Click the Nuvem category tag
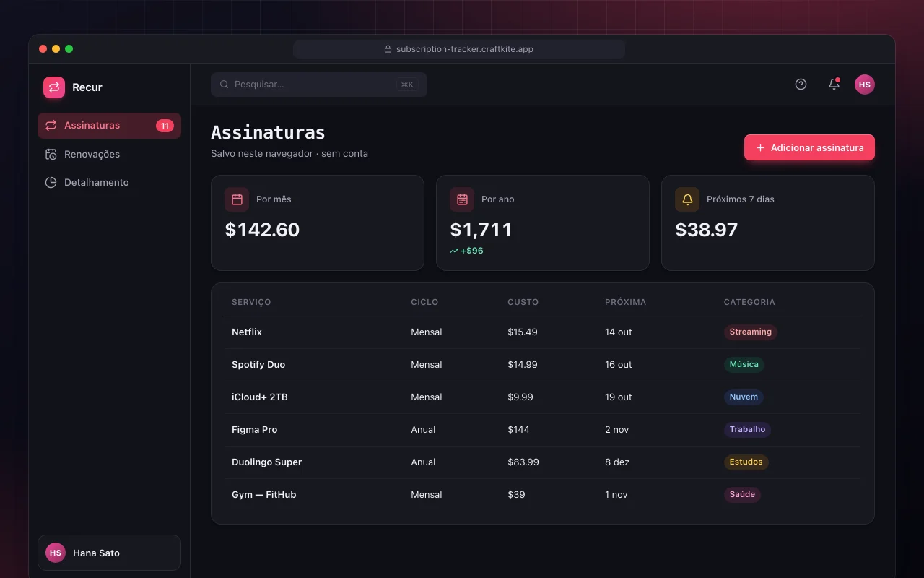This screenshot has width=924, height=578. pos(744,397)
